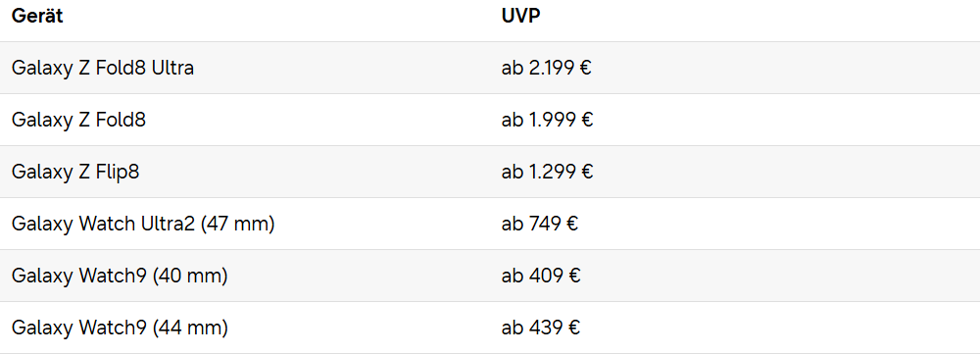Click the ab 749 € price

[539, 224]
